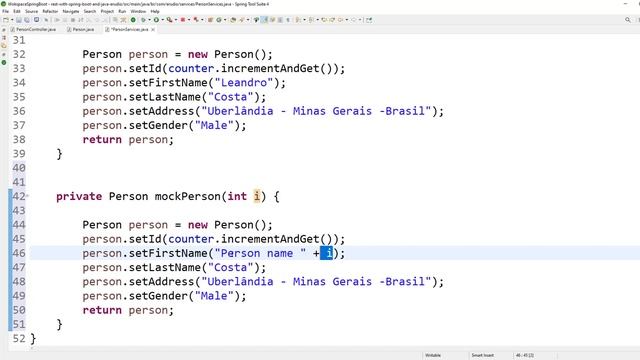Collapse the mockPerson method at line 42
640x360 pixels.
pyautogui.click(x=27, y=196)
